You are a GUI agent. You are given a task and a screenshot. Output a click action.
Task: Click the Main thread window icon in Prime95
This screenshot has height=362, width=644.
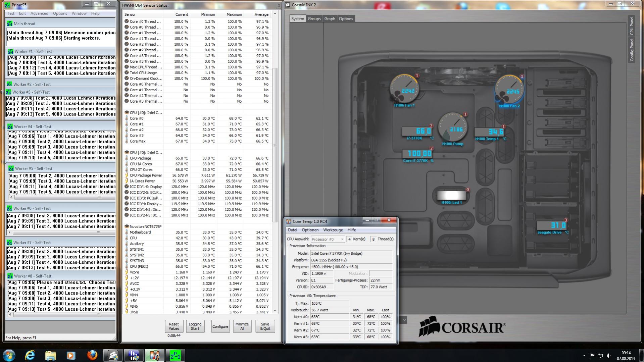coord(10,24)
